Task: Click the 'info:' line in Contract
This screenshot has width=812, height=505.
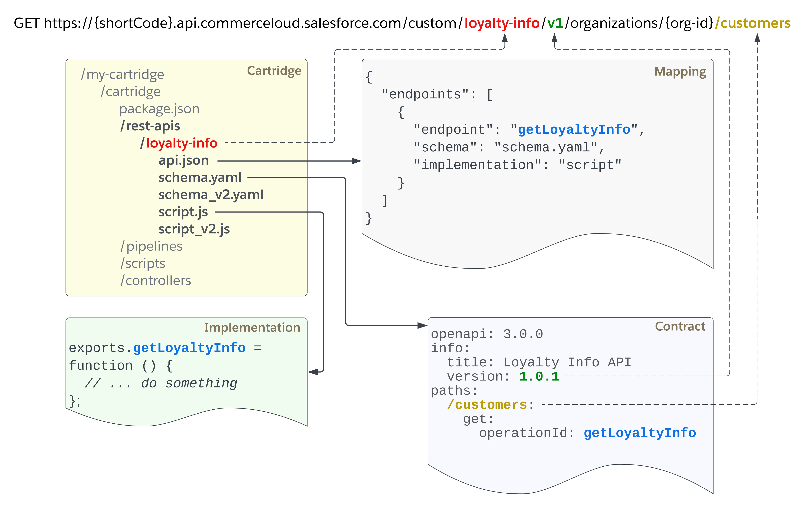Action: tap(450, 348)
